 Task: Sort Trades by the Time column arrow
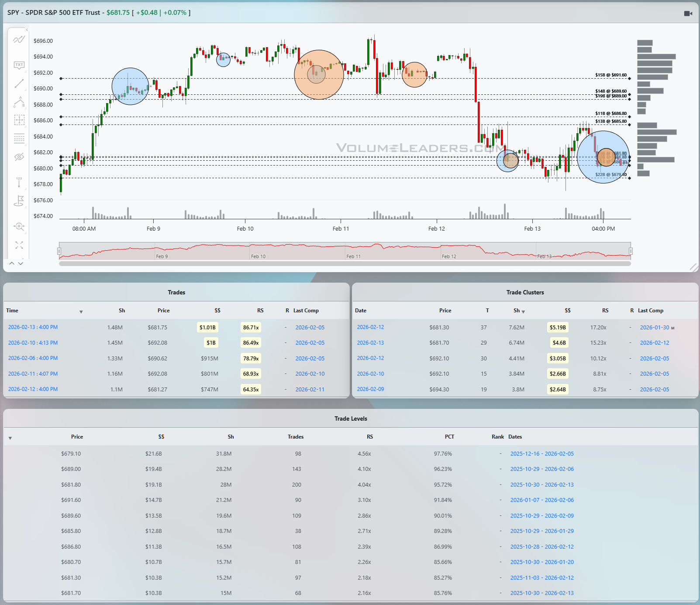click(x=81, y=312)
